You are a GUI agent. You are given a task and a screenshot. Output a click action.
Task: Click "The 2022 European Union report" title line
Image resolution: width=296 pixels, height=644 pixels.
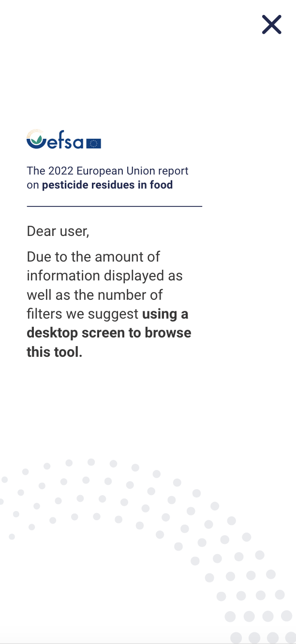[107, 171]
